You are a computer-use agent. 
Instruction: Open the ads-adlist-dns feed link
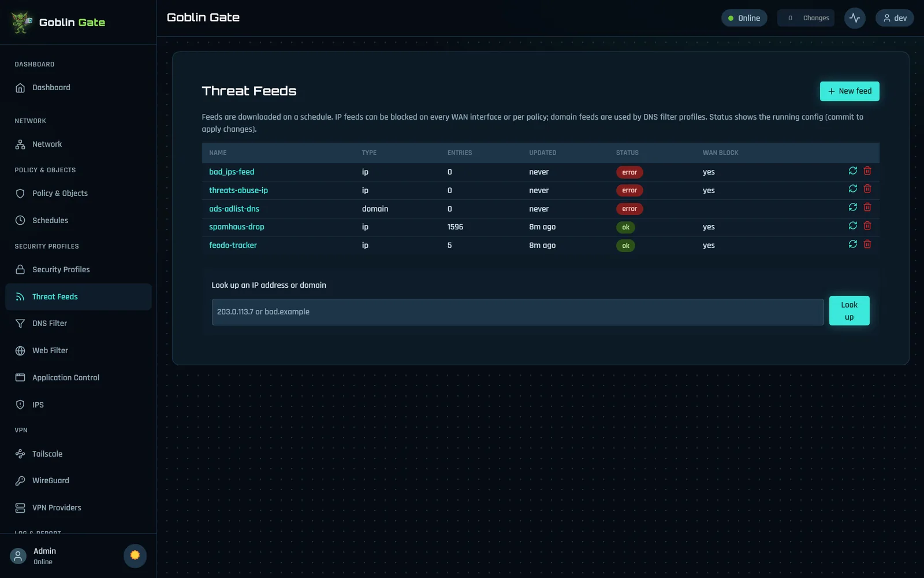(234, 209)
